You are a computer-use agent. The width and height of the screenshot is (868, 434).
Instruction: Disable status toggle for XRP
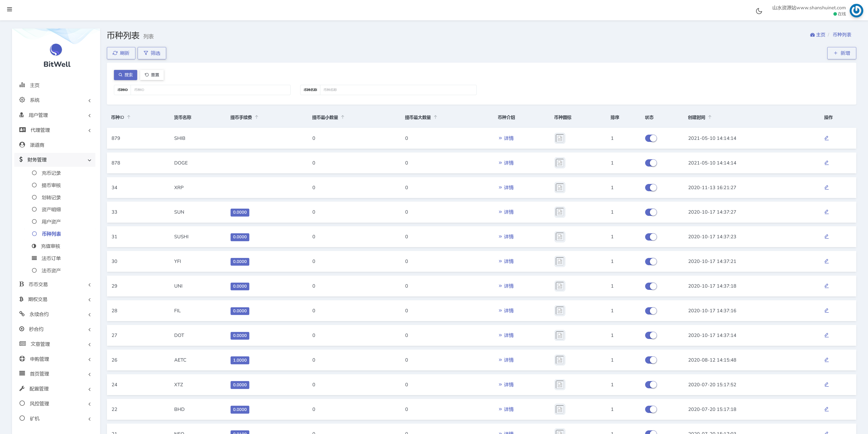(x=651, y=188)
